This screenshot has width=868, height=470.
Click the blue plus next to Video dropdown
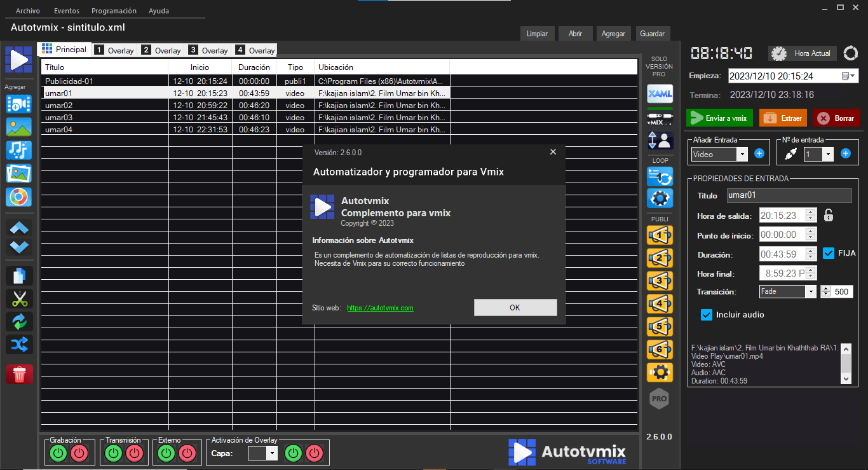click(759, 153)
